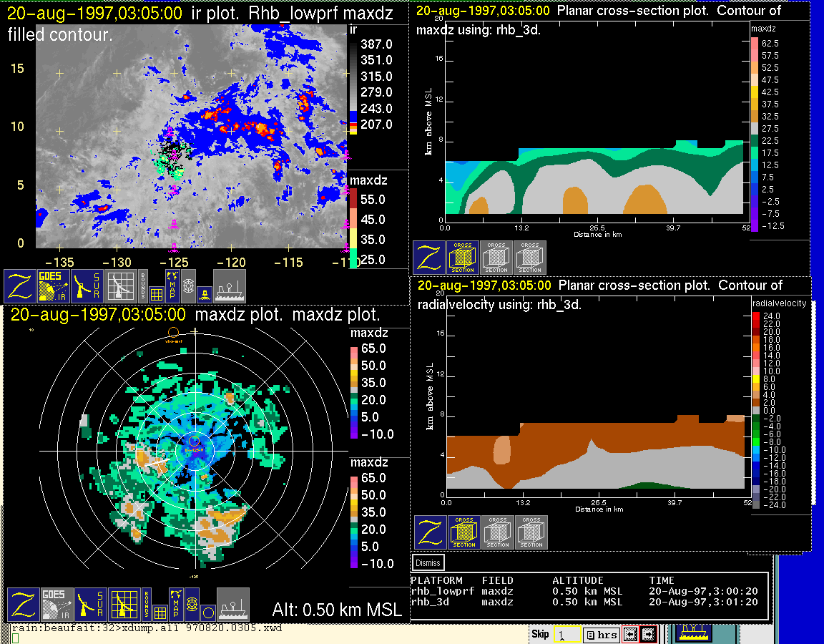Click the ship icon in the bottom-left panel
The height and width of the screenshot is (644, 824).
[x=233, y=605]
